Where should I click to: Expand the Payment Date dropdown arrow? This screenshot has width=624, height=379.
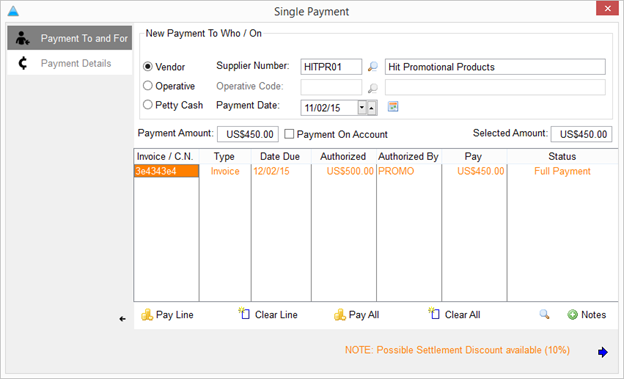point(362,107)
